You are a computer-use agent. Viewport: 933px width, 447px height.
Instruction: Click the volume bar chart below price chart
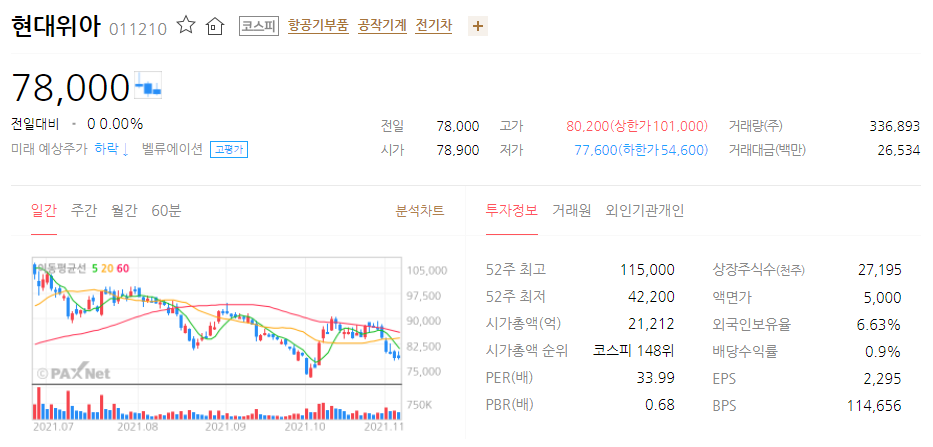(217, 403)
